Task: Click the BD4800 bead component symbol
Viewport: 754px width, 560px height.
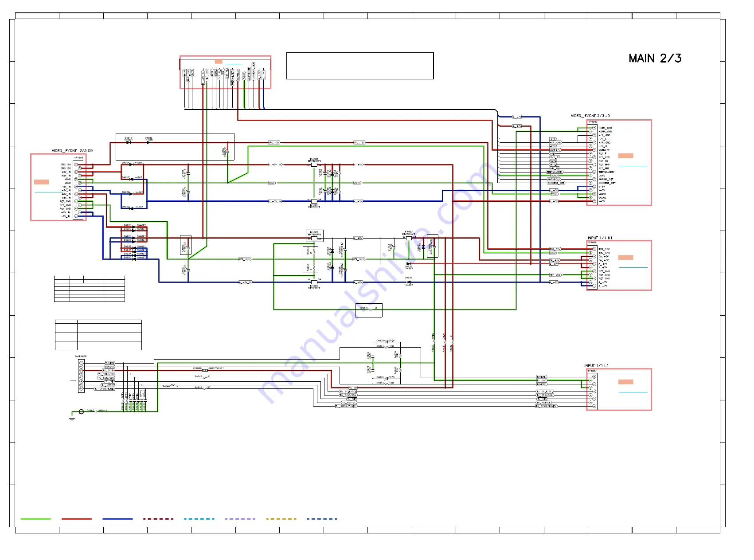Action: [x=205, y=370]
